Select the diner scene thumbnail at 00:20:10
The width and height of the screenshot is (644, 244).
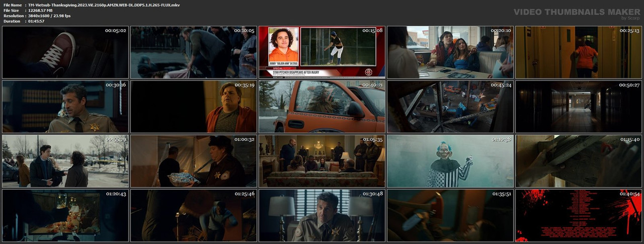point(450,52)
